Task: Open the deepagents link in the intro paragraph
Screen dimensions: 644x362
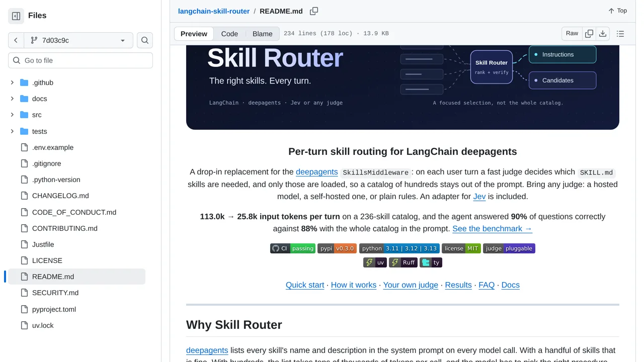Action: click(316, 172)
